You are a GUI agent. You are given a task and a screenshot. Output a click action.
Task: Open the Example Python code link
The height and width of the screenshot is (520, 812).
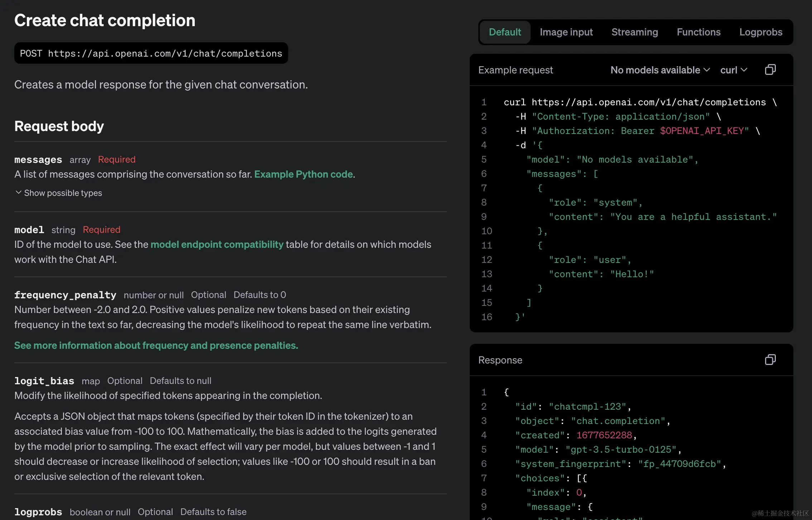tap(304, 174)
